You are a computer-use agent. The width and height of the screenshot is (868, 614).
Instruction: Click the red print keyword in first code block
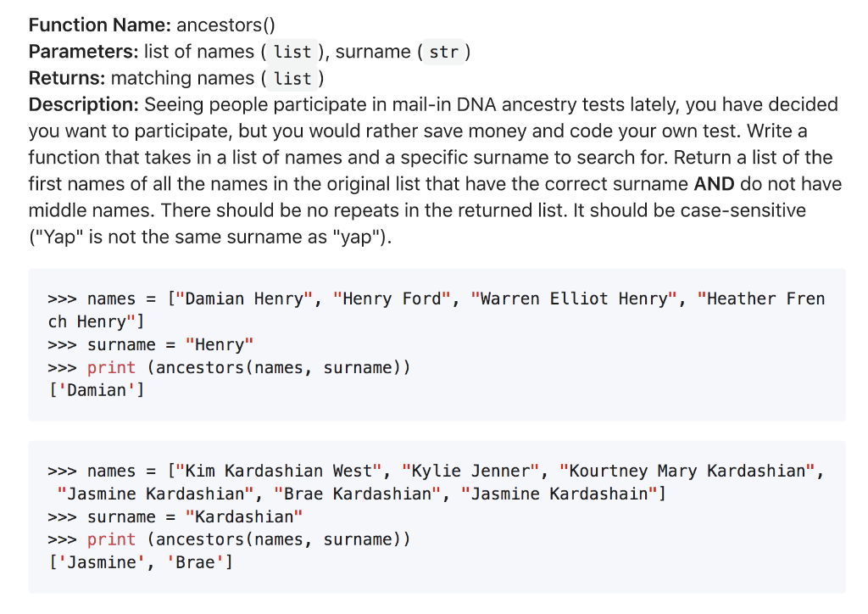(x=111, y=367)
